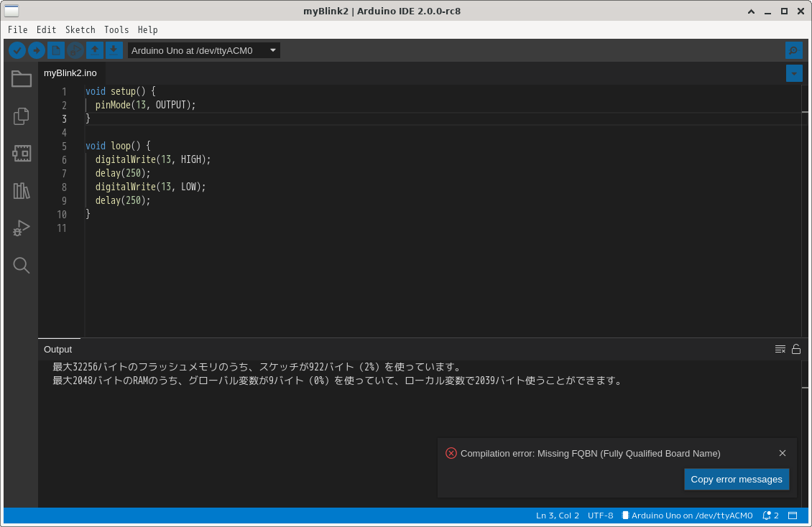Click the output line mentioning 2048 RAM bytes

pos(338,381)
